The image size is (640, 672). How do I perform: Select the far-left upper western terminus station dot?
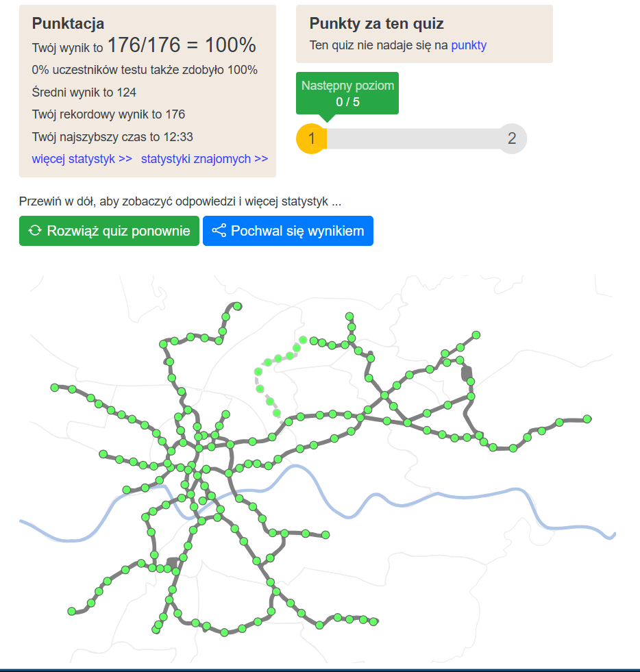coord(55,388)
